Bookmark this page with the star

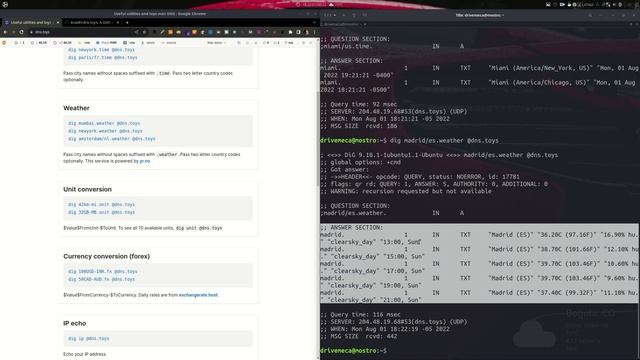144,32
